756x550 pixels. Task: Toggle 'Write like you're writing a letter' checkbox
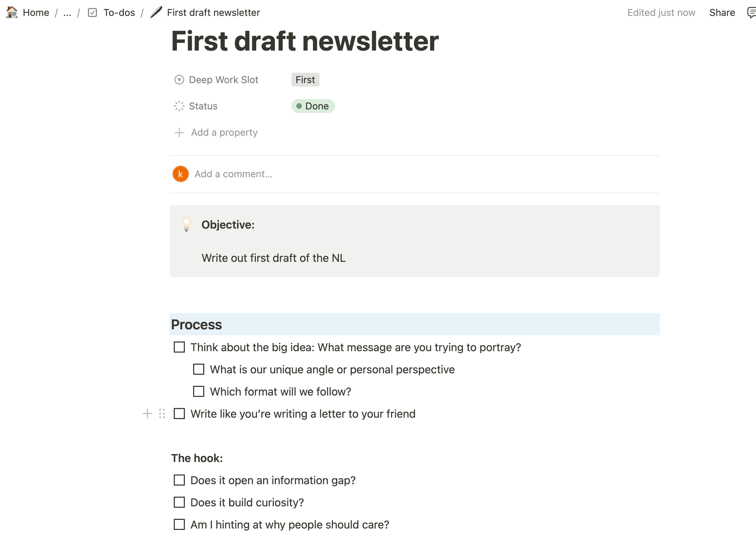click(179, 414)
